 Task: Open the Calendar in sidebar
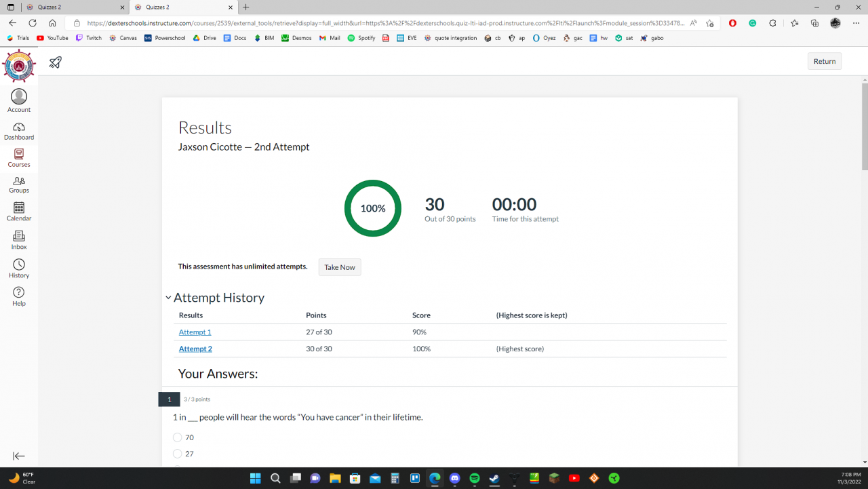coord(19,212)
